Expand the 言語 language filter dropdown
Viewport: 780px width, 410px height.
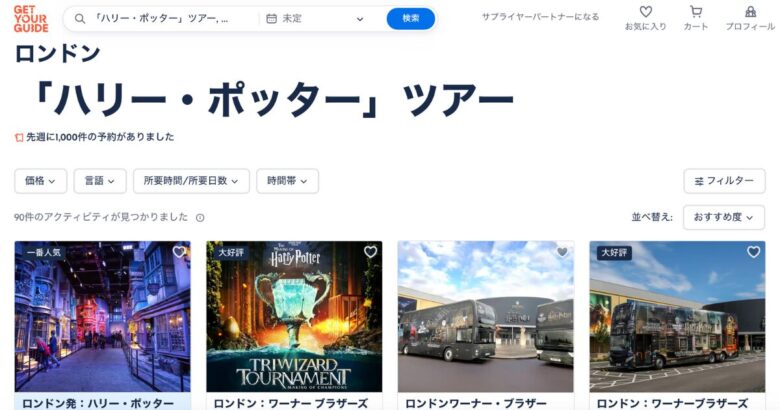click(100, 181)
